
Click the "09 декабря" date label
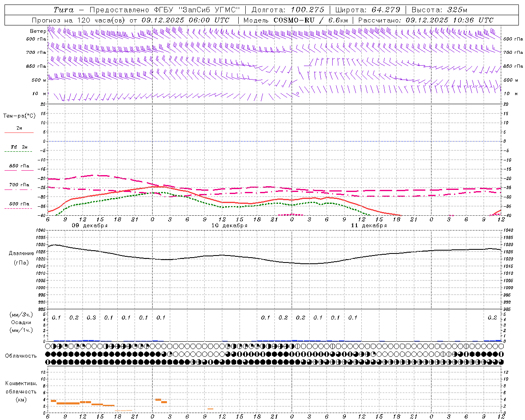90,225
